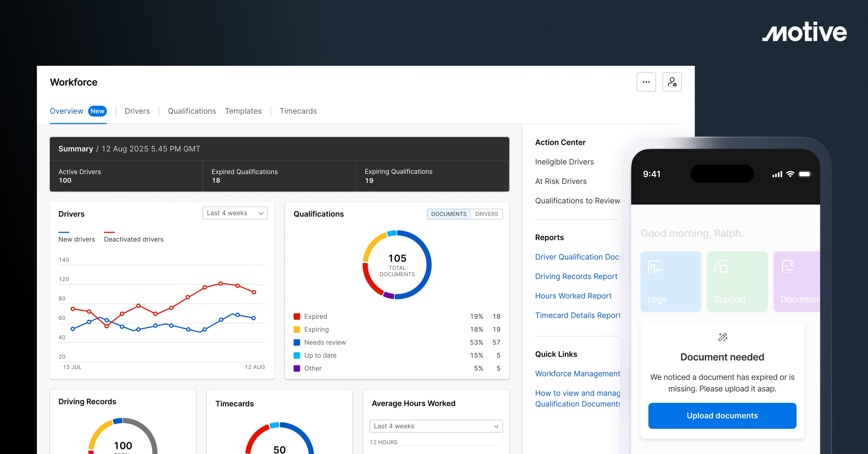Select the DOCUMENTS segment in Qualifications
Screen dimensions: 868x454
(449, 214)
